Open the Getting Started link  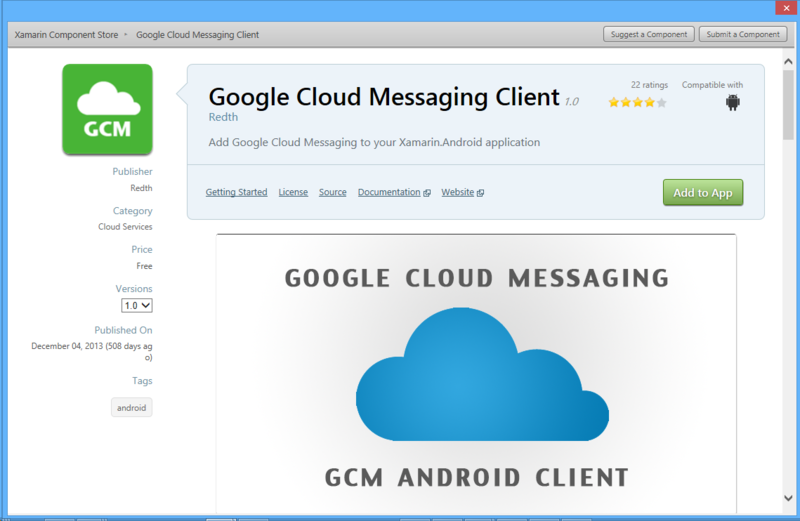click(x=236, y=192)
